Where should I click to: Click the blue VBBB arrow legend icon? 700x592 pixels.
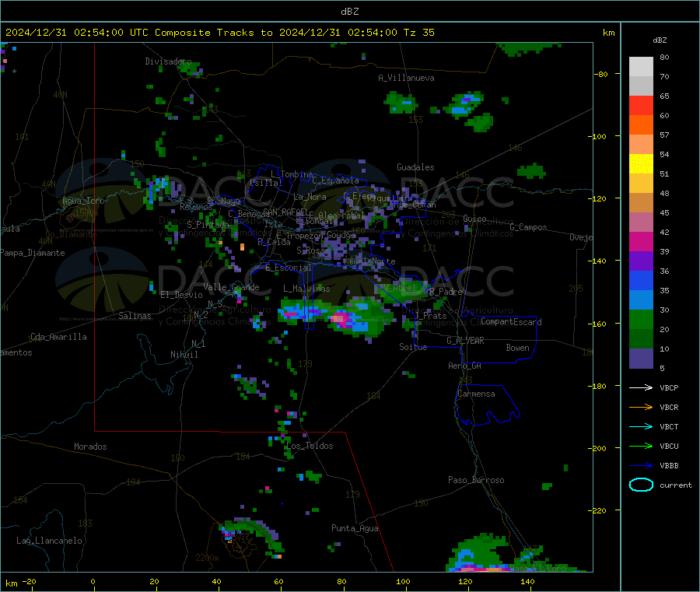point(641,466)
